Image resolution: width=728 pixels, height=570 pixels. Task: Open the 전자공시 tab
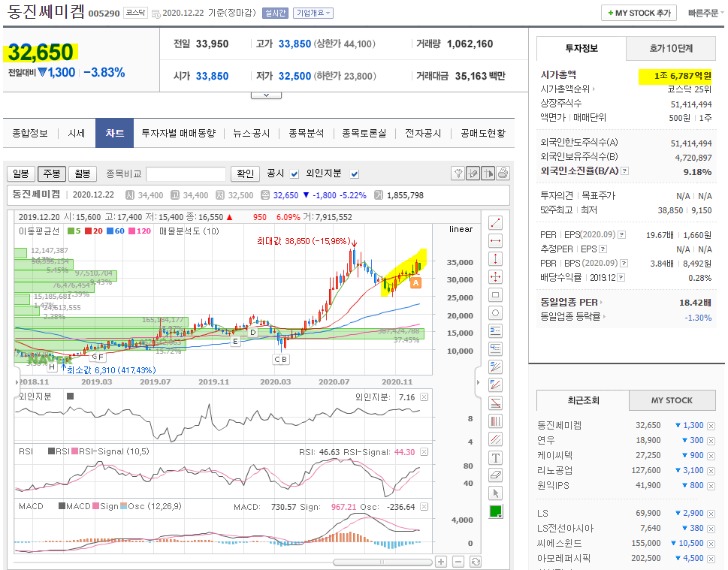(422, 133)
